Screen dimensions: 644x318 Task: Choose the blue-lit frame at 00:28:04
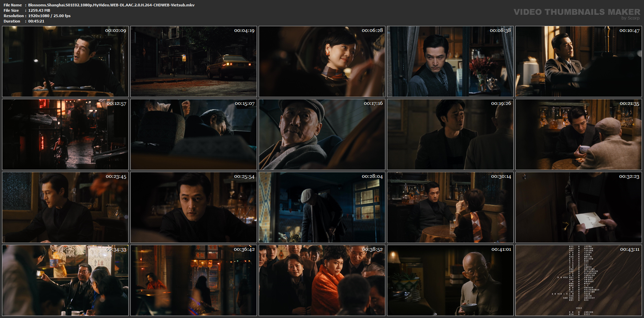pos(322,207)
